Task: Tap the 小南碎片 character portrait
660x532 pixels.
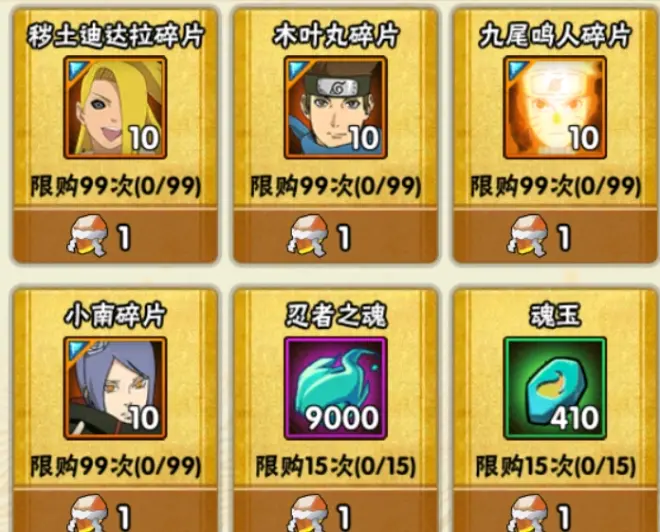Action: pos(115,388)
